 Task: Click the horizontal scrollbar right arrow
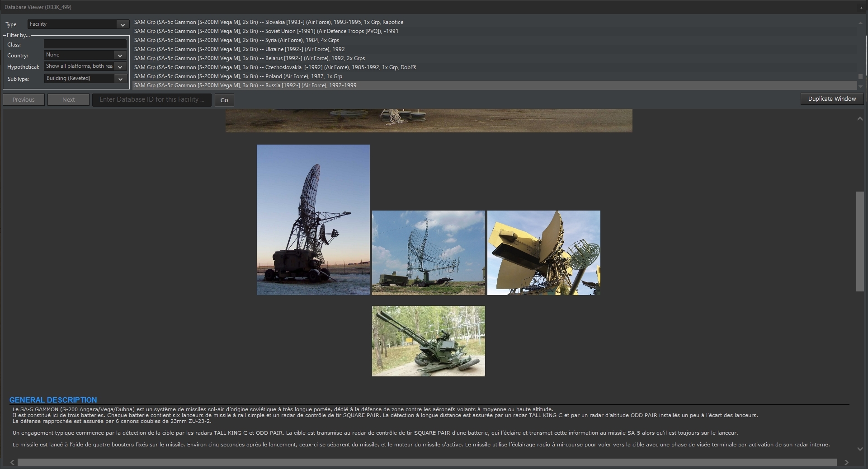pos(846,462)
